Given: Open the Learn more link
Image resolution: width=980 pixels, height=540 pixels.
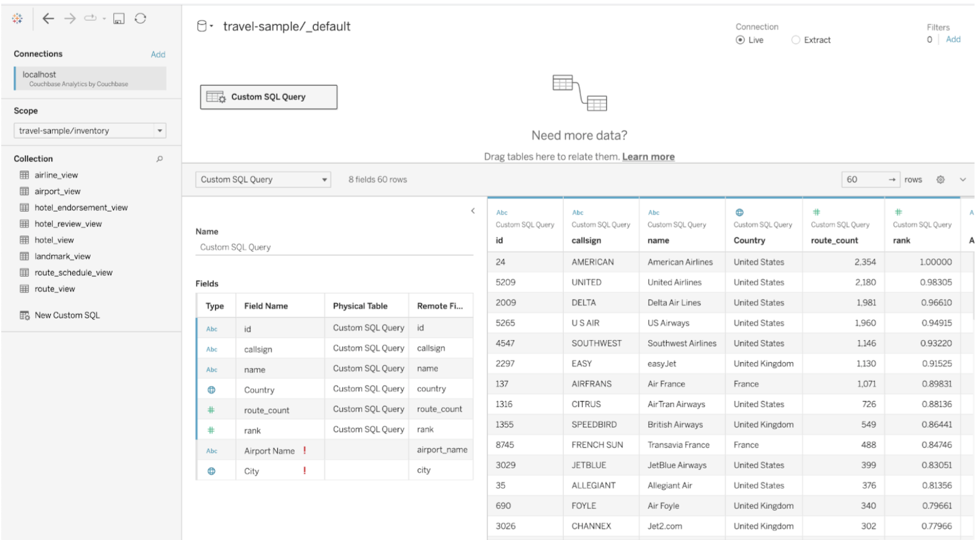Looking at the screenshot, I should coord(648,157).
